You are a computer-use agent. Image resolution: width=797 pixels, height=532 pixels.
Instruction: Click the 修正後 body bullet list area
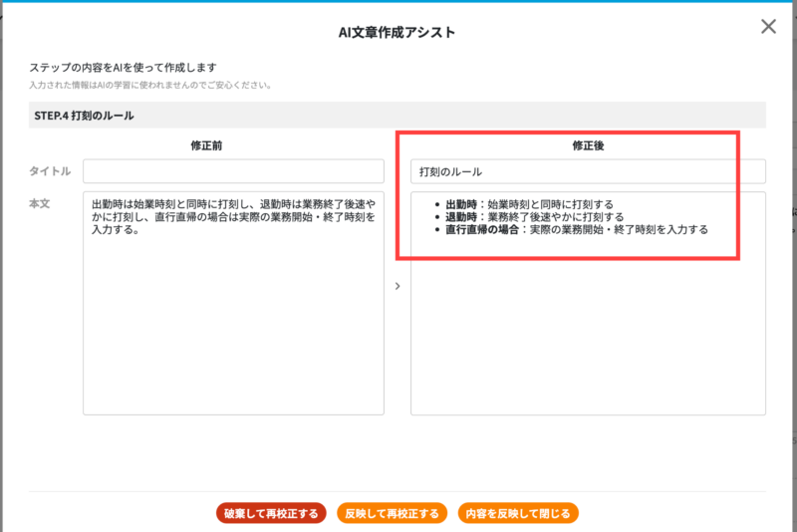pyautogui.click(x=588, y=303)
